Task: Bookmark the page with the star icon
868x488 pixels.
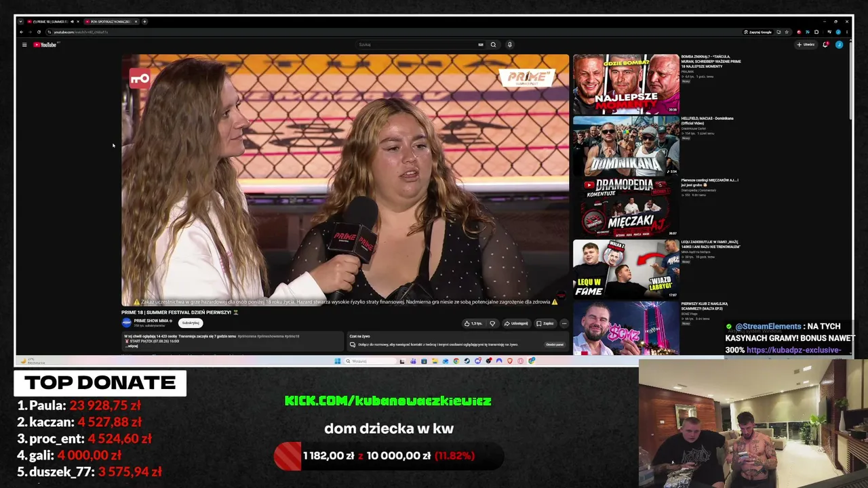Action: [x=787, y=32]
